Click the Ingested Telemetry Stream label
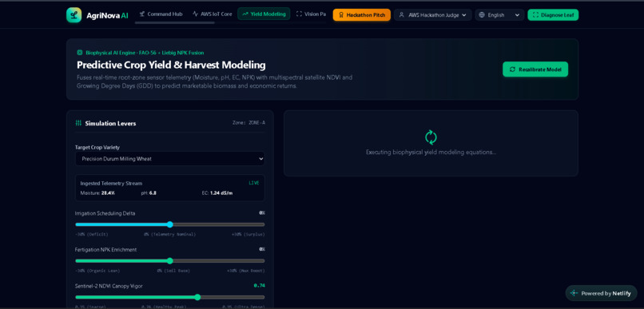Viewport: 644px width, 309px height. (111, 184)
